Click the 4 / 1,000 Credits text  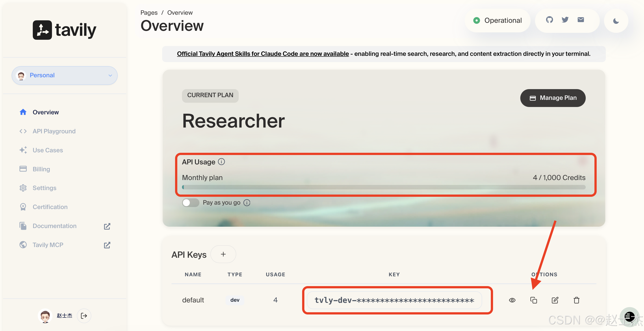point(559,178)
